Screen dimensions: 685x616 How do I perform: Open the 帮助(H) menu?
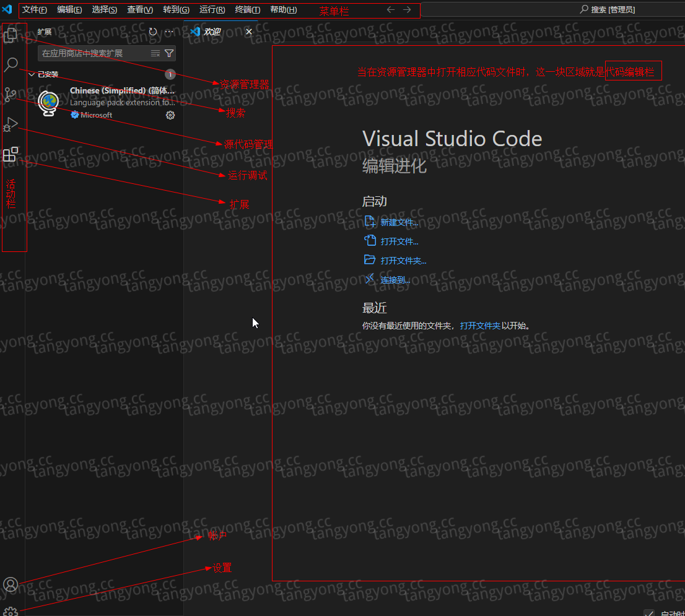tap(284, 10)
